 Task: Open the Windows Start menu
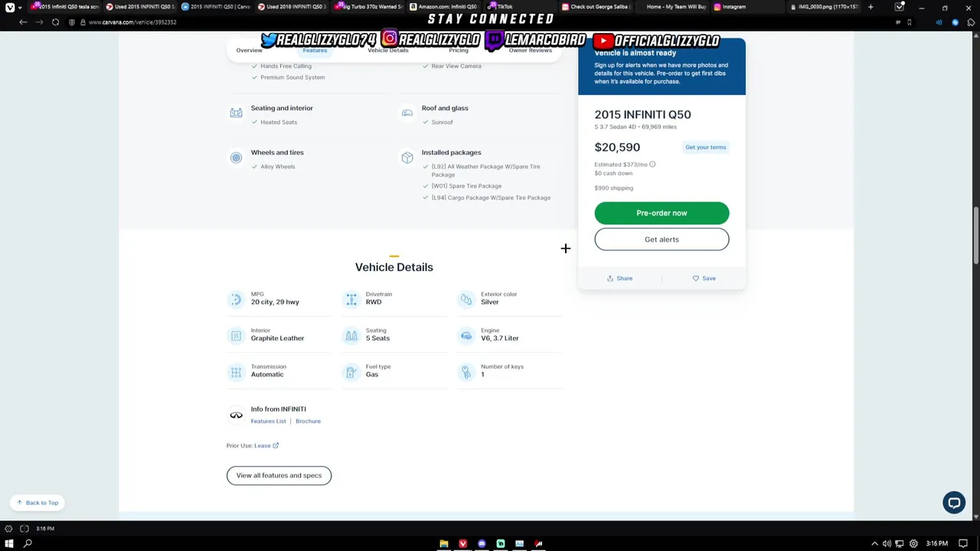coord(9,543)
